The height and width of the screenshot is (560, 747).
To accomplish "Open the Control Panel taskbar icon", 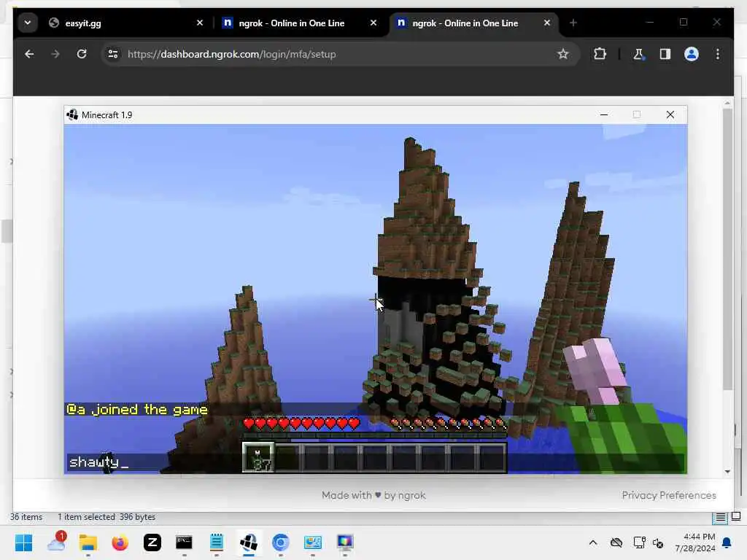I will tap(313, 542).
